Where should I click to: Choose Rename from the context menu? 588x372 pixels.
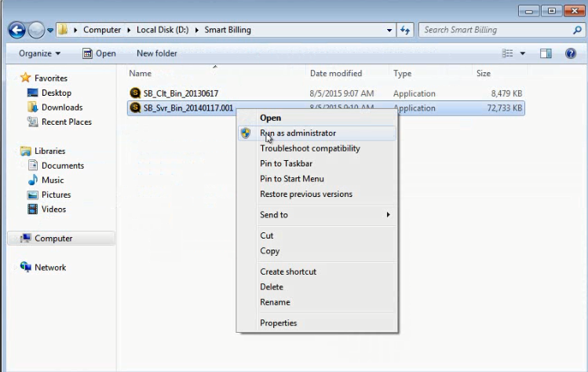coord(317,302)
